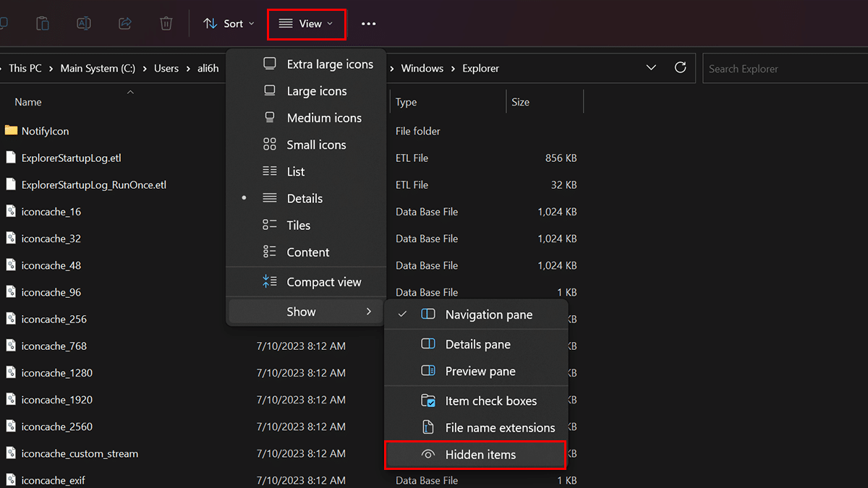Screen dimensions: 868x488
Task: Open the Sort dropdown menu
Action: [229, 24]
